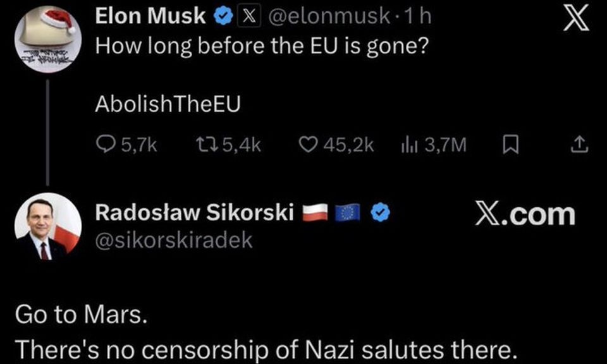
Task: Click the EU flag emoji next to Sikorski's name
Action: (x=346, y=213)
